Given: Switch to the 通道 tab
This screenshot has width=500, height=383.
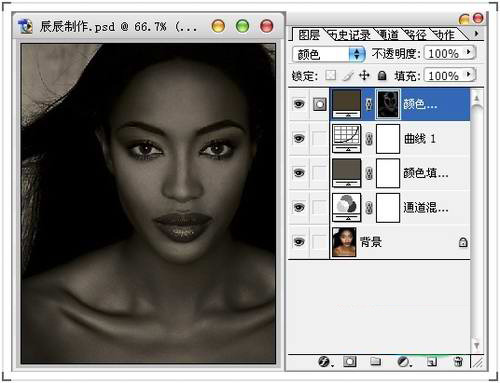Looking at the screenshot, I should 388,34.
